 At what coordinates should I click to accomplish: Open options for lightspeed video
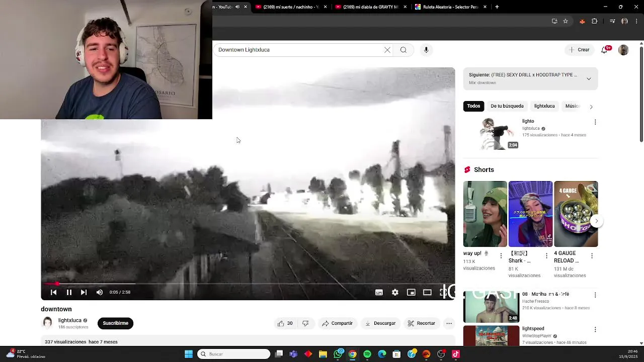click(x=595, y=330)
